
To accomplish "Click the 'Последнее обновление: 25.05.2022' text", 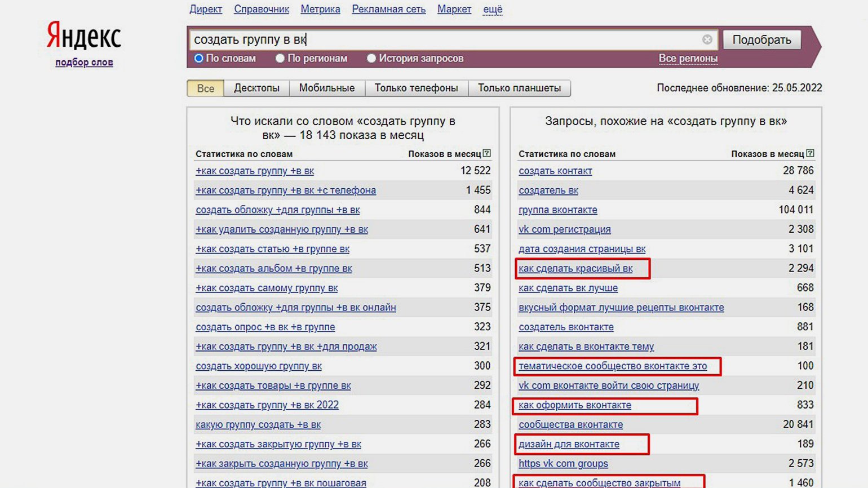I will tap(739, 88).
